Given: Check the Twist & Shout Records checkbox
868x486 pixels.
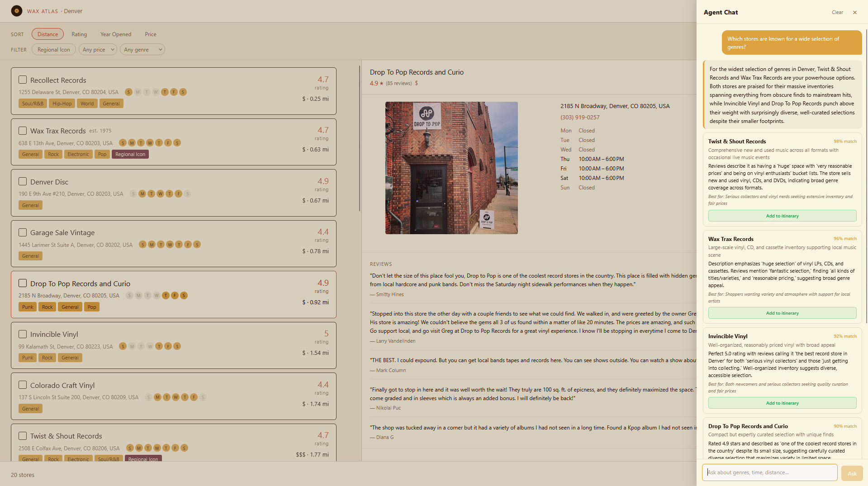Looking at the screenshot, I should (x=23, y=436).
